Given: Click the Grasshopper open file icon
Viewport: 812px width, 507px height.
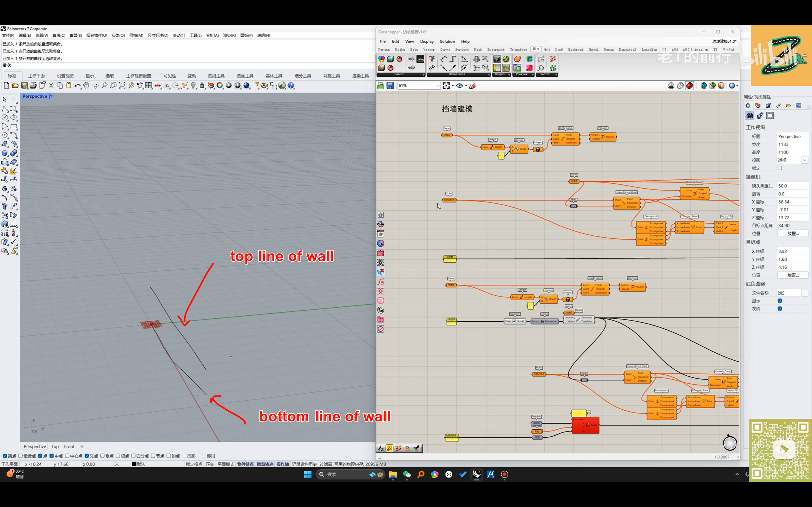Looking at the screenshot, I should point(381,86).
